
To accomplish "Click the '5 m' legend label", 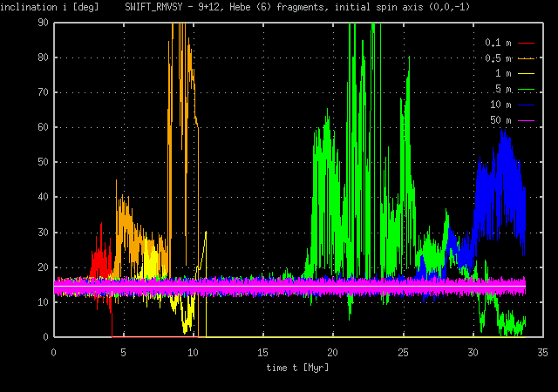I will [503, 89].
